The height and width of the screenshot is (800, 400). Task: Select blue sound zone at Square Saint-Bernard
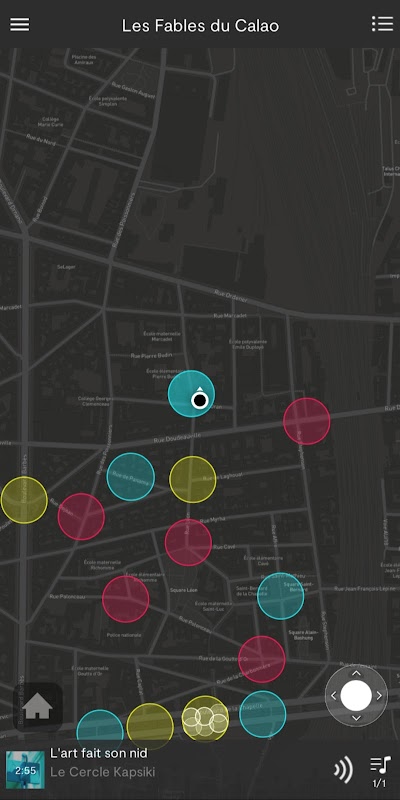click(x=281, y=596)
